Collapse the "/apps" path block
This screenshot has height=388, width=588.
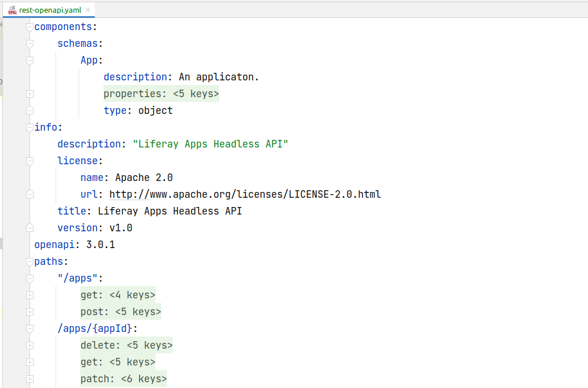coord(29,279)
